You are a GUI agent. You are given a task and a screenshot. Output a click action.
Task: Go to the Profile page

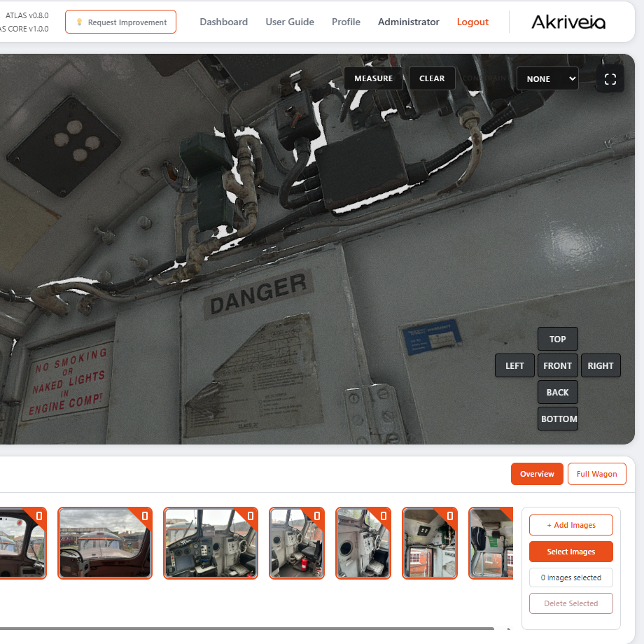tap(346, 22)
